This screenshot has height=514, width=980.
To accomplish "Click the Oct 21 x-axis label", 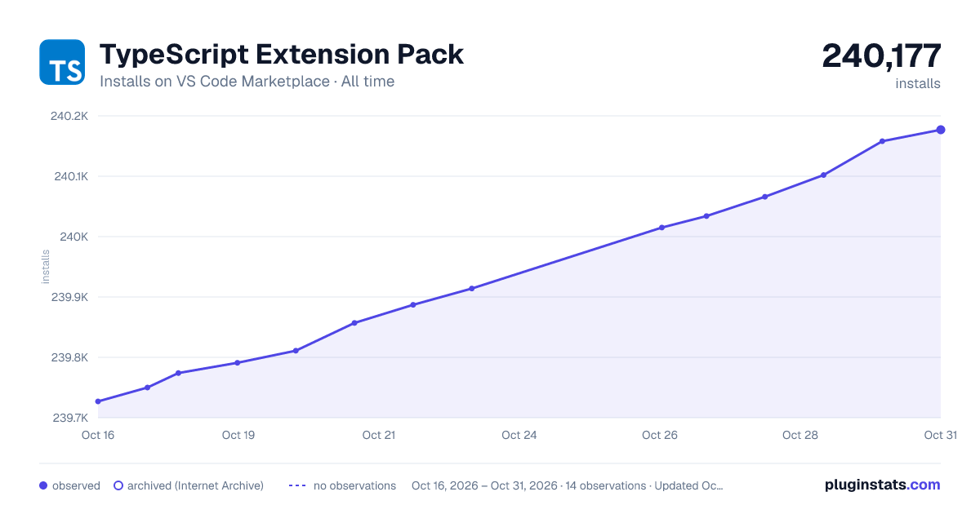I will [379, 435].
